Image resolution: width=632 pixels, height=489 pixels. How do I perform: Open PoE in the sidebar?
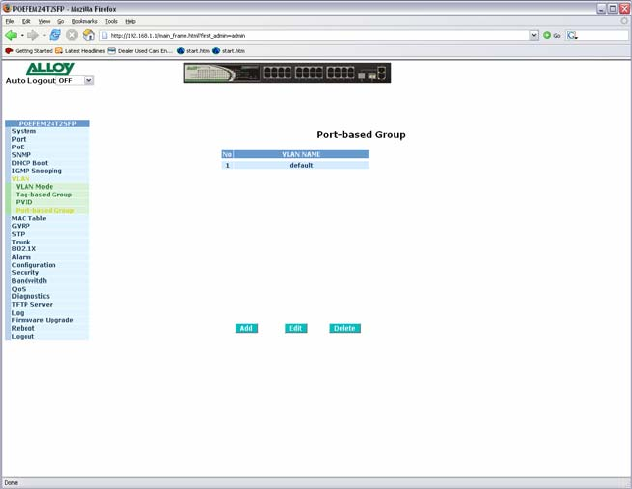click(x=18, y=147)
